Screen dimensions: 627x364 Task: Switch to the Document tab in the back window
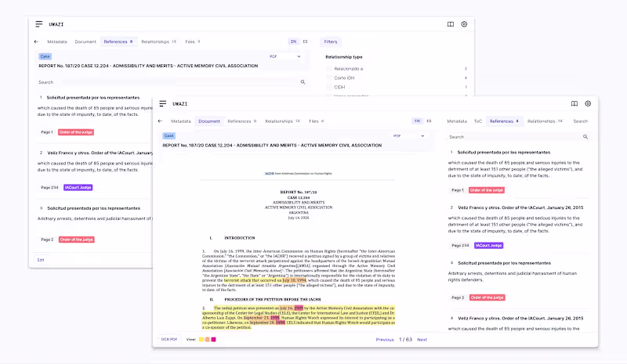(85, 41)
